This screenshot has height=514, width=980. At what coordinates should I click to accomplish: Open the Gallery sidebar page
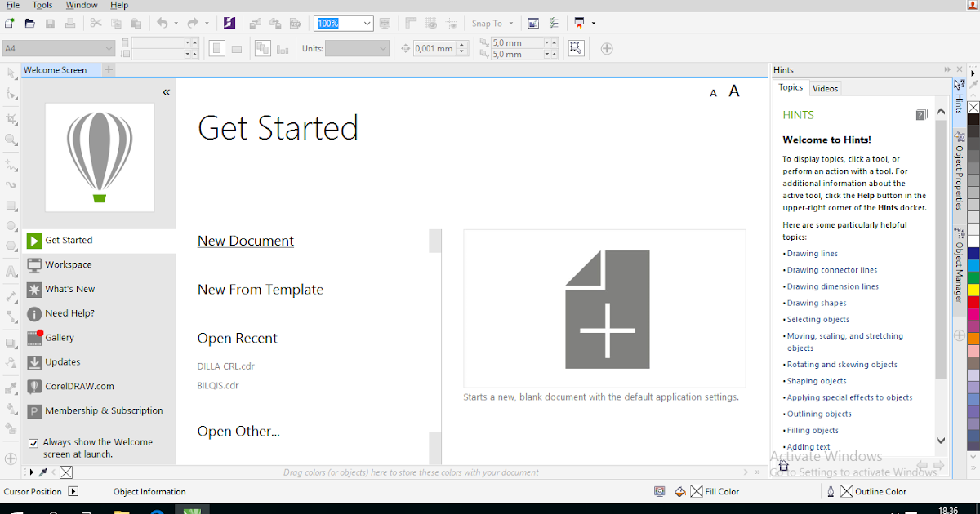click(99, 338)
